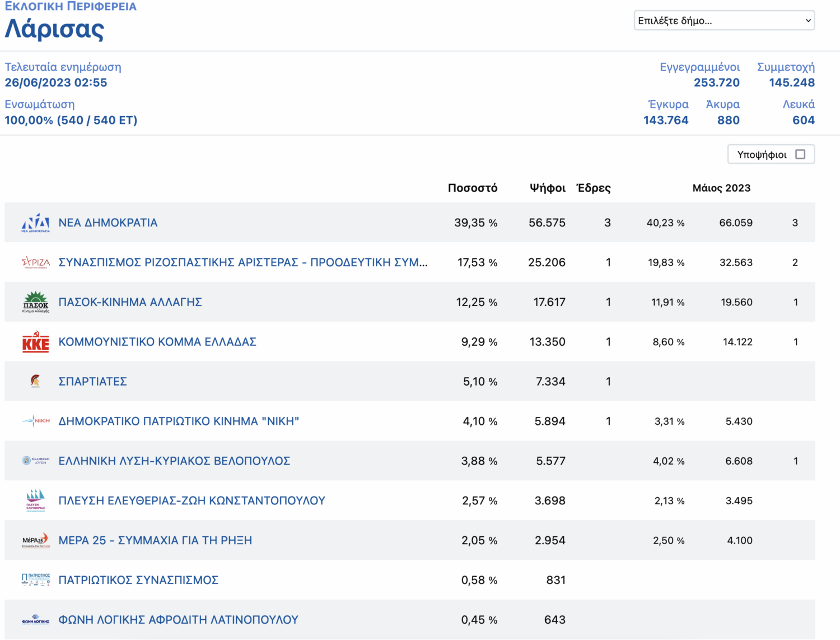
Task: Select the ΠΑΣΟΚ-ΚΙΝΗΜΑ ΑΛΛΑΓΗΣ link
Action: [x=130, y=302]
